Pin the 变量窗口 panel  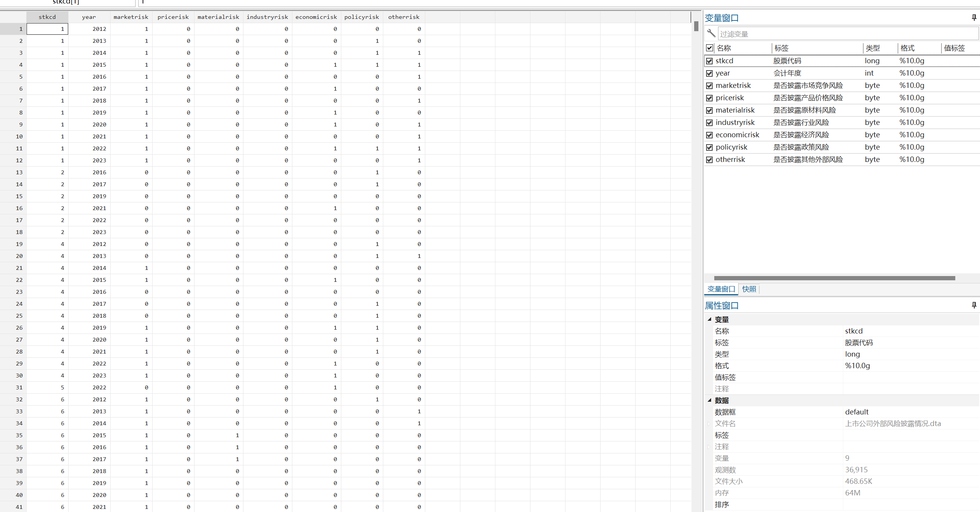(974, 18)
